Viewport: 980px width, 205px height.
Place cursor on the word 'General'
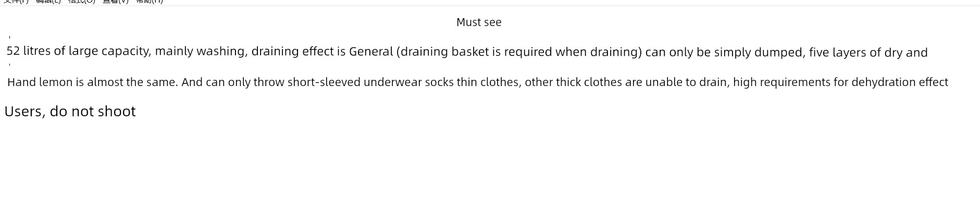pos(371,52)
